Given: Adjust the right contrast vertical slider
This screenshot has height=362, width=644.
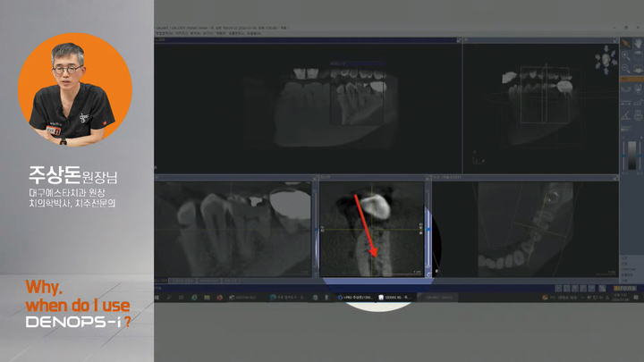Looking at the screenshot, I should [640, 156].
